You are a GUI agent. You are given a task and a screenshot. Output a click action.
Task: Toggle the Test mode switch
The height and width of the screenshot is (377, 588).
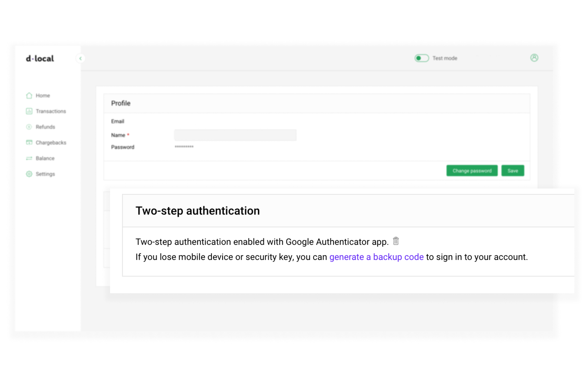(422, 58)
